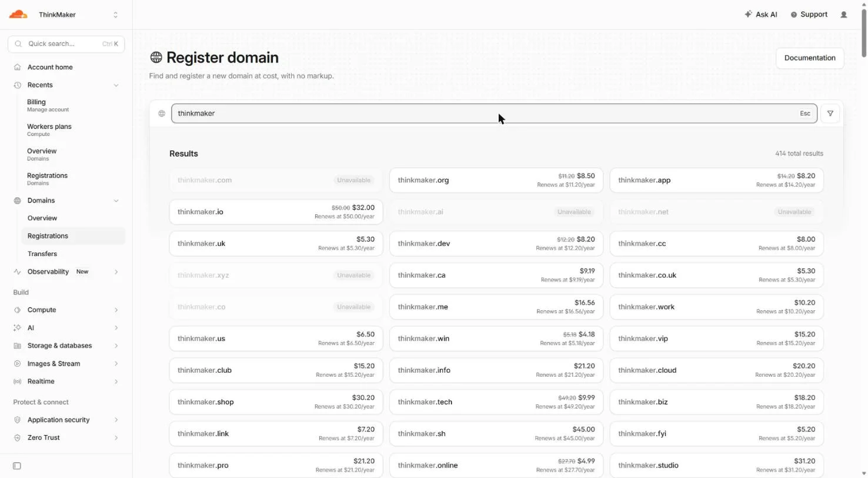The width and height of the screenshot is (868, 478).
Task: Click the Realtime icon
Action: pos(18,381)
